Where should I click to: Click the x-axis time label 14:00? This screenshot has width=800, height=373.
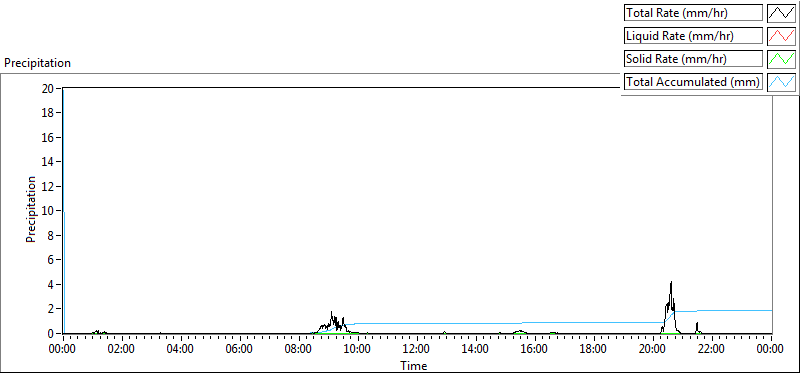pos(476,349)
